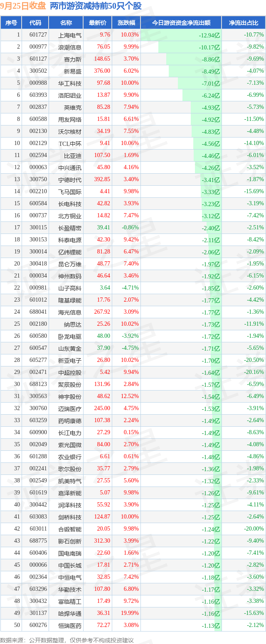Select stock name 神州数码
The width and height of the screenshot is (266, 644).
coord(70,276)
